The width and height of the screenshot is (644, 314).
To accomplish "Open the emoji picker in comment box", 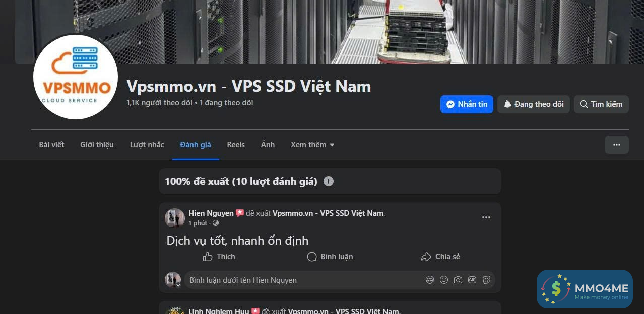I will coord(444,280).
